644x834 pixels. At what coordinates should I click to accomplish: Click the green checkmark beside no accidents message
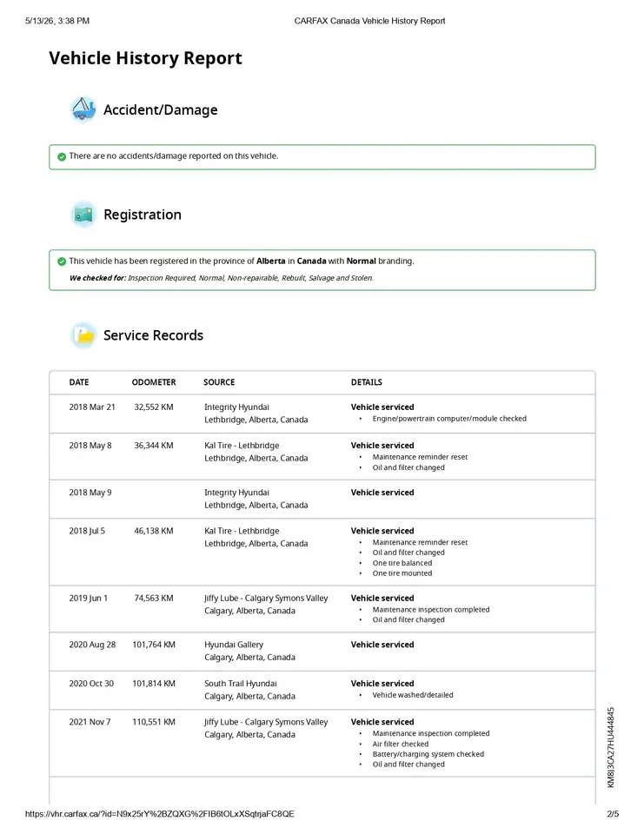point(62,156)
